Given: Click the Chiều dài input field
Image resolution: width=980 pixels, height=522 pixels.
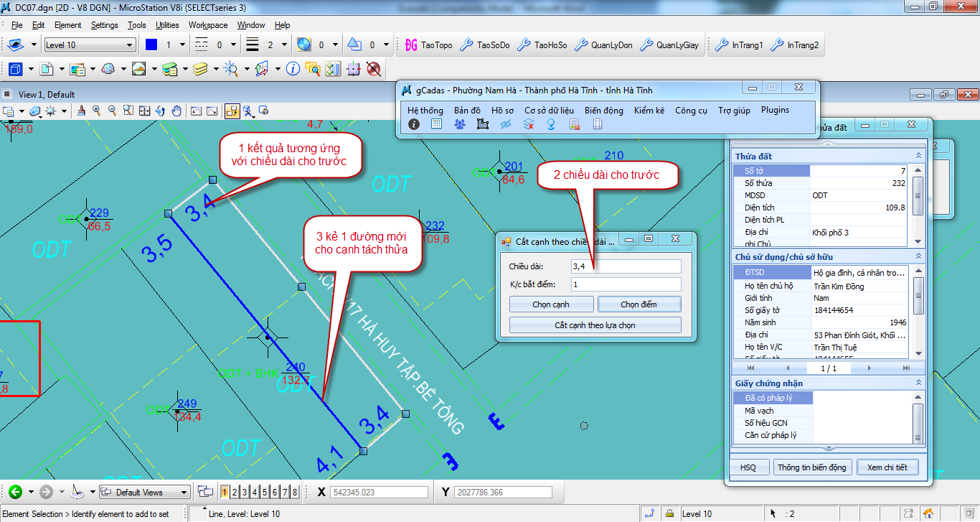Looking at the screenshot, I should click(625, 266).
